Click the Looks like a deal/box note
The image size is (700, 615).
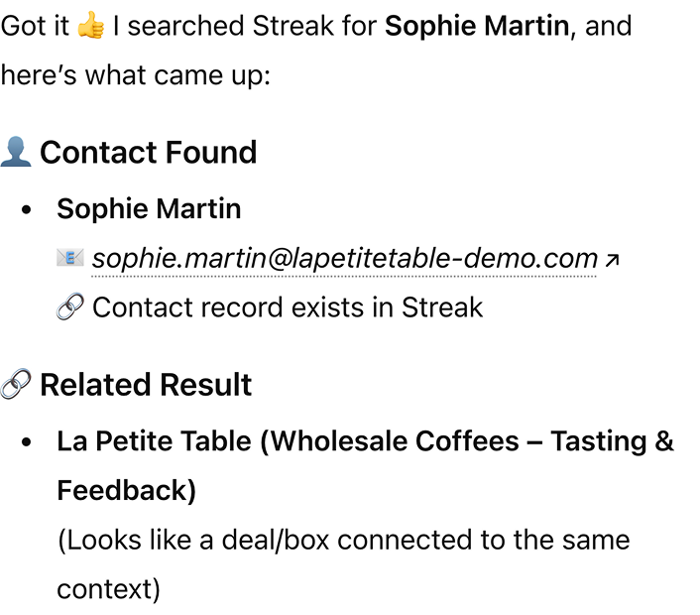click(343, 541)
